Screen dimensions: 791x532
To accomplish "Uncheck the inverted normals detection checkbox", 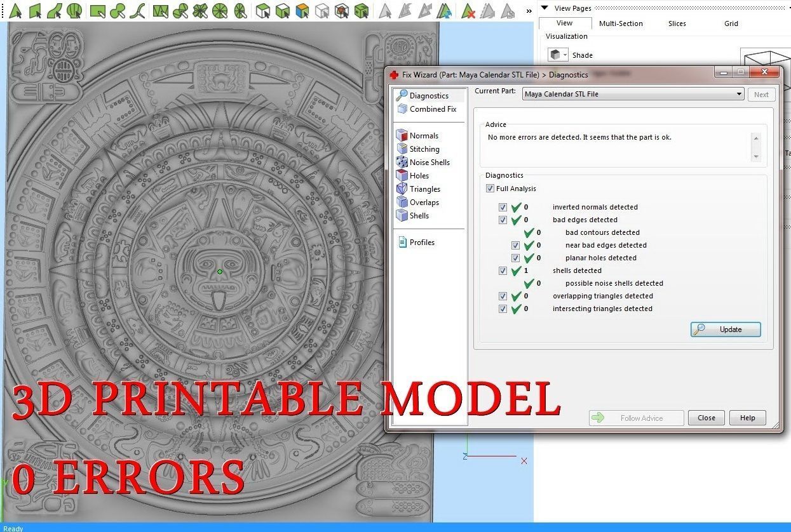I will pos(503,208).
